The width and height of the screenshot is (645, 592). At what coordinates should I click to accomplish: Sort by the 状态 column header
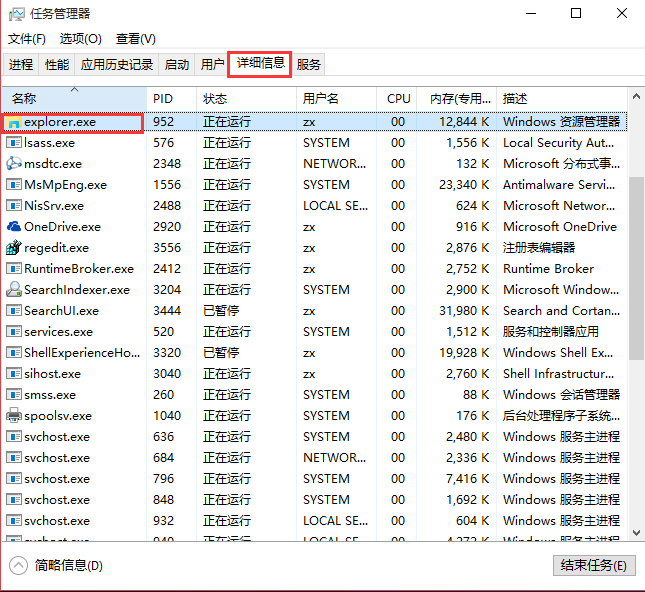coord(246,99)
